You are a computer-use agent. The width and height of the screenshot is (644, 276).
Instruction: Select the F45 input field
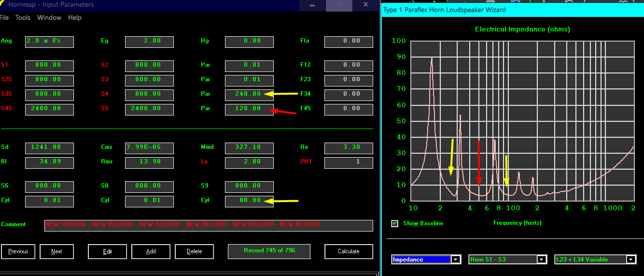pos(349,109)
